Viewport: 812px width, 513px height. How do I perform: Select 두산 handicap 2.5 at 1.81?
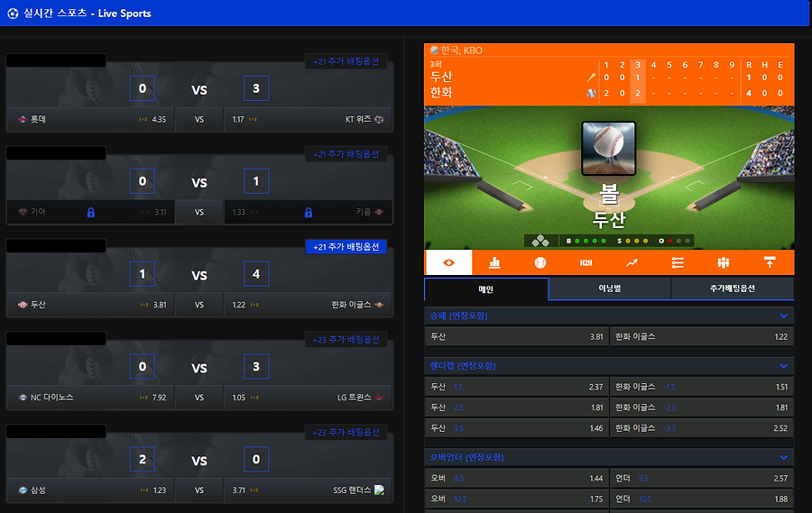[517, 408]
